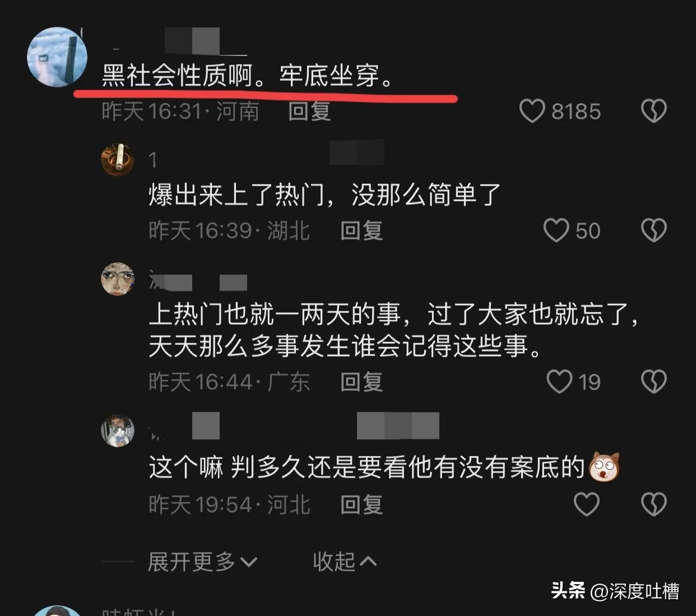Open avatar of user named 1

coord(118,159)
